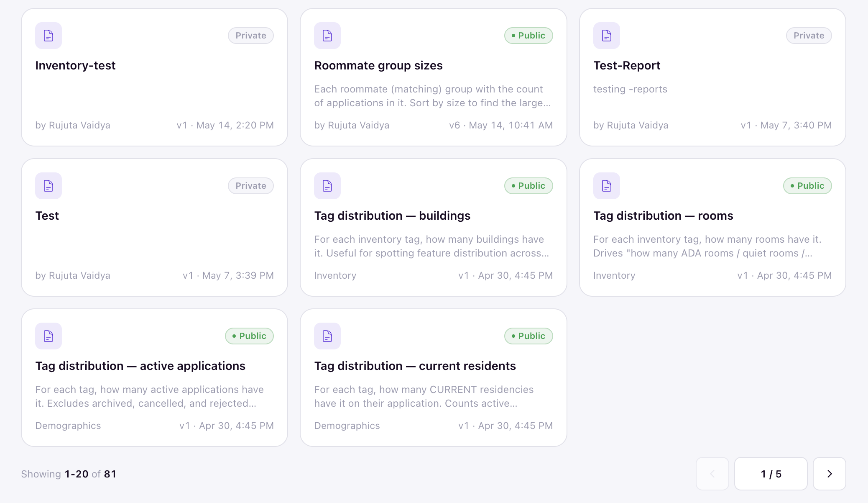868x503 pixels.
Task: Click Demographics on the current residents card
Action: pos(347,426)
